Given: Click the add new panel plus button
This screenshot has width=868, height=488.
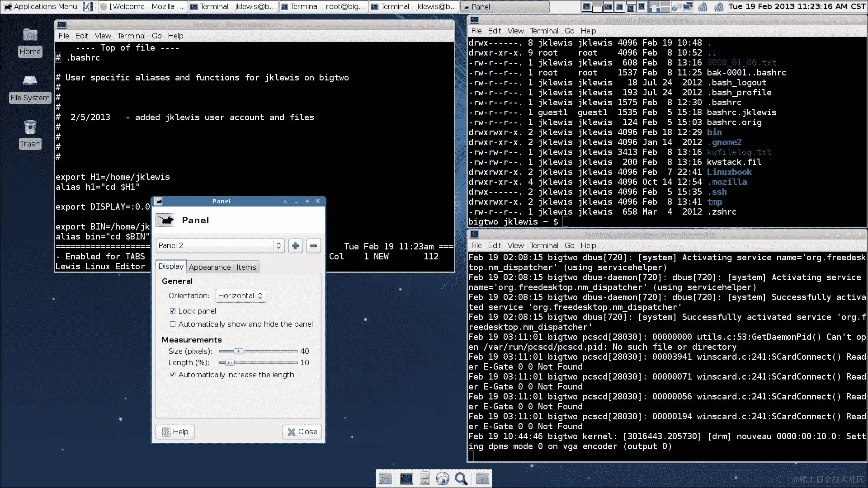Looking at the screenshot, I should pyautogui.click(x=295, y=246).
